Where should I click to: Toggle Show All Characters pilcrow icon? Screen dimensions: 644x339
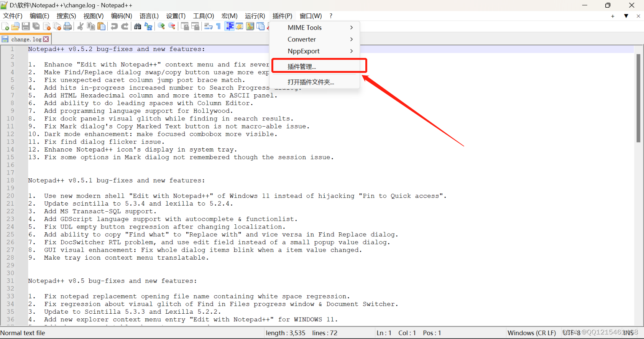(219, 26)
